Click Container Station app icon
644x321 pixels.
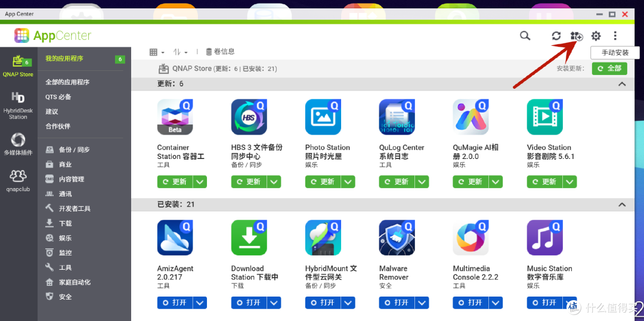tap(175, 117)
